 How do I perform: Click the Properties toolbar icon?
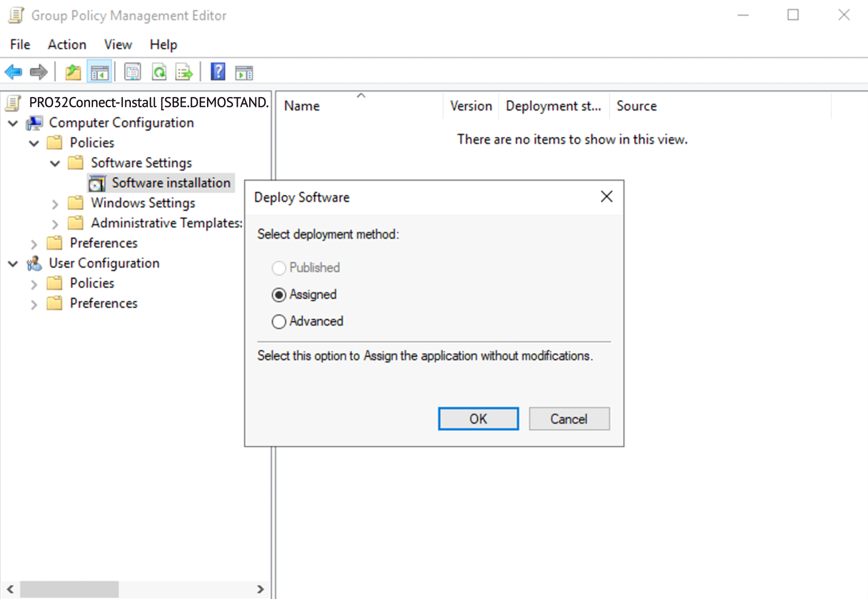click(132, 72)
